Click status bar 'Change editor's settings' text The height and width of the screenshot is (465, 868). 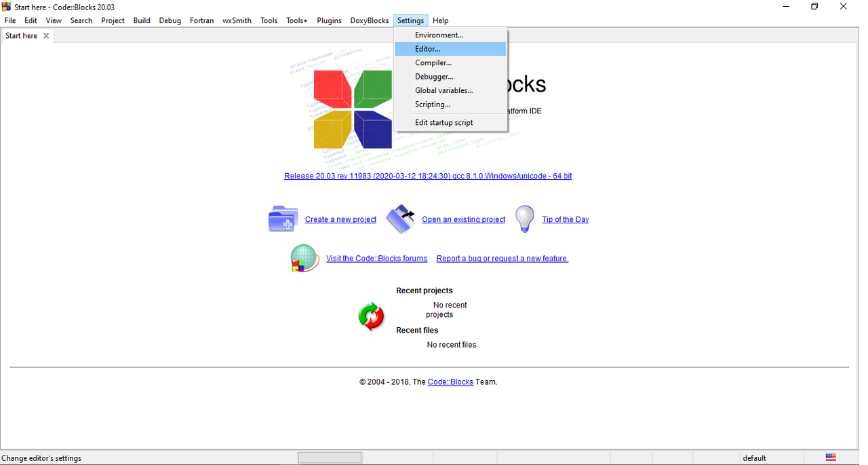[41, 458]
